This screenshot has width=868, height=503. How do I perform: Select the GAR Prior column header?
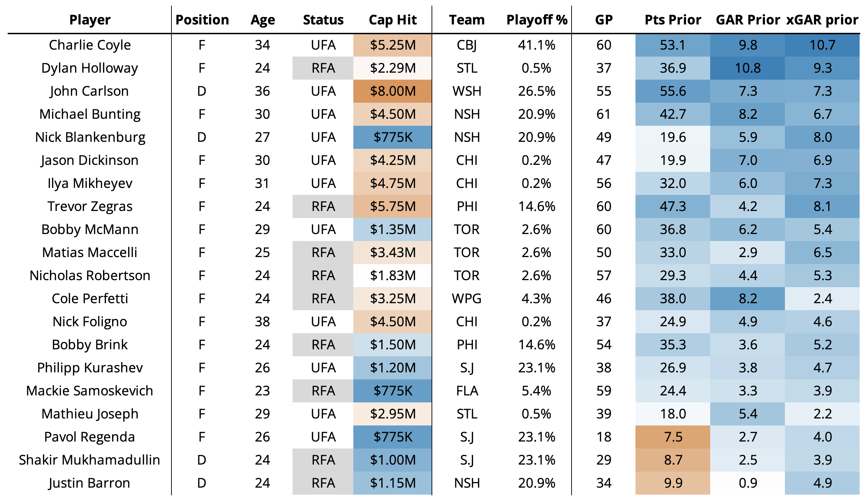tap(748, 20)
